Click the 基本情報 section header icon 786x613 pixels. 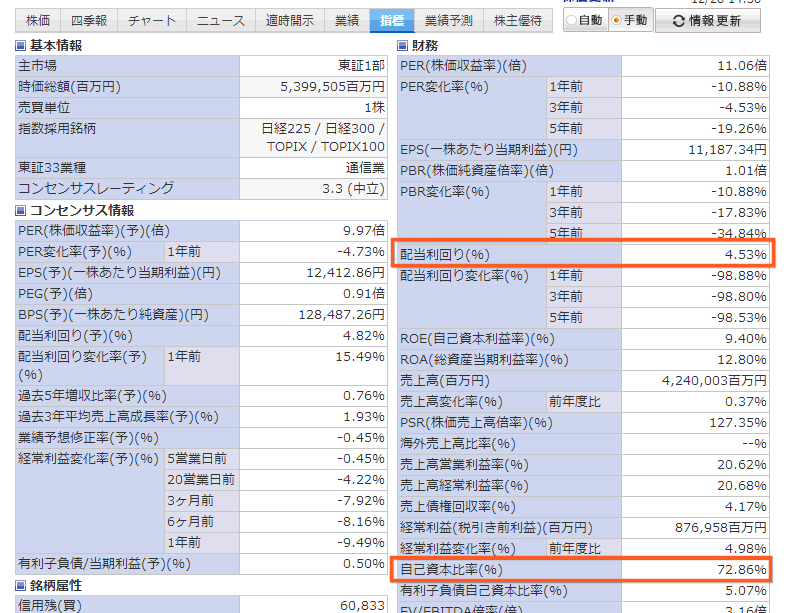(x=22, y=46)
